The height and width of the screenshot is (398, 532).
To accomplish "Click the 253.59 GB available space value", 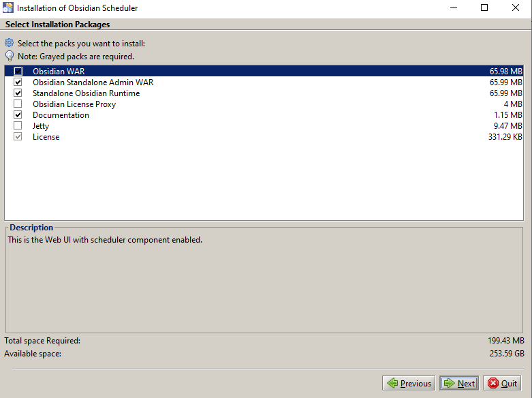I will click(507, 354).
